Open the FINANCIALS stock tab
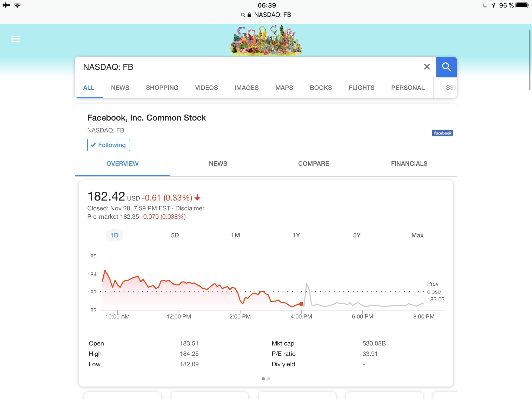 click(x=409, y=164)
